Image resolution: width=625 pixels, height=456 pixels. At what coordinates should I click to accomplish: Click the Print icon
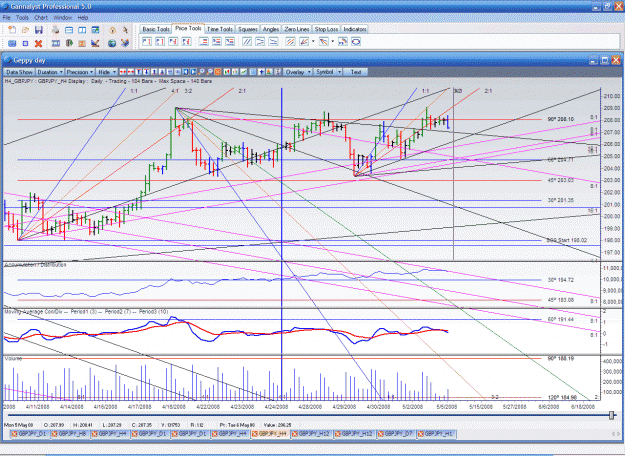pyautogui.click(x=55, y=30)
